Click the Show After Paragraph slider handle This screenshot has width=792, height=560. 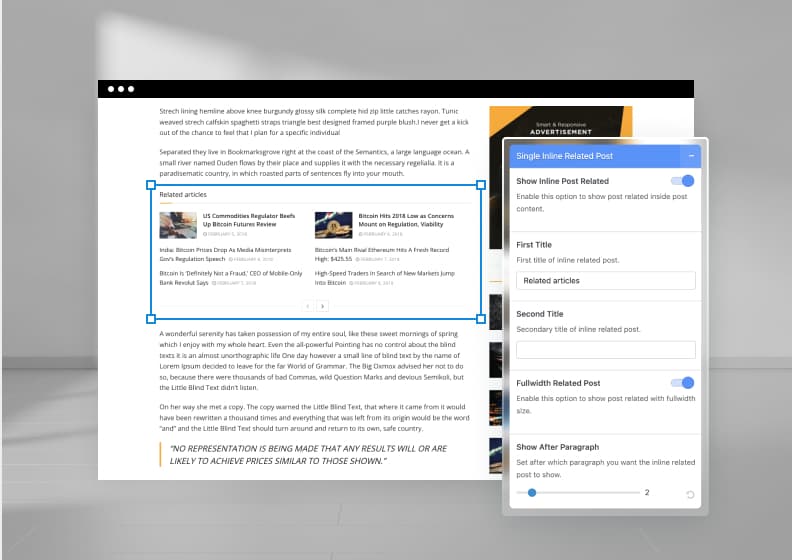pyautogui.click(x=532, y=492)
